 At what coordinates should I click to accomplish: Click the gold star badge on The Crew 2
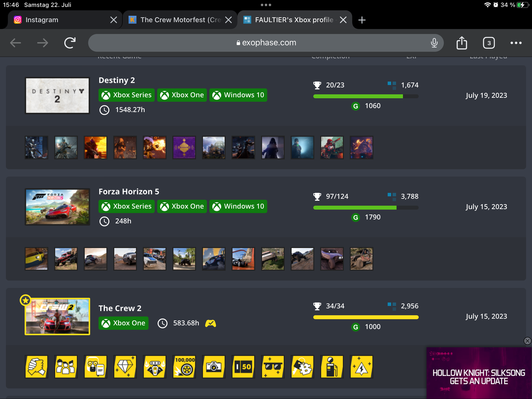pos(26,301)
